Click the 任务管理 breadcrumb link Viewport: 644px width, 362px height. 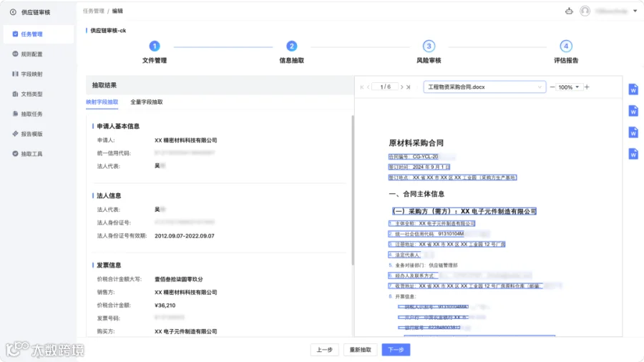click(x=94, y=11)
